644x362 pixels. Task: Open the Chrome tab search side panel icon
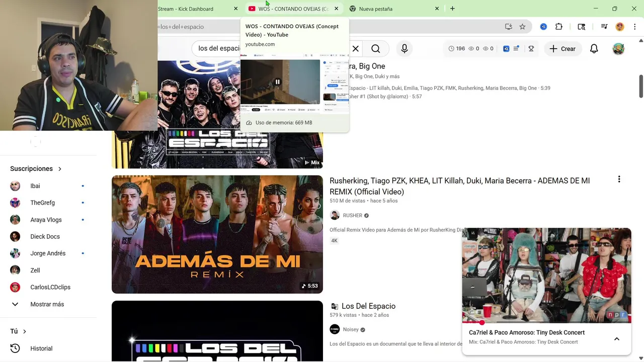582,27
